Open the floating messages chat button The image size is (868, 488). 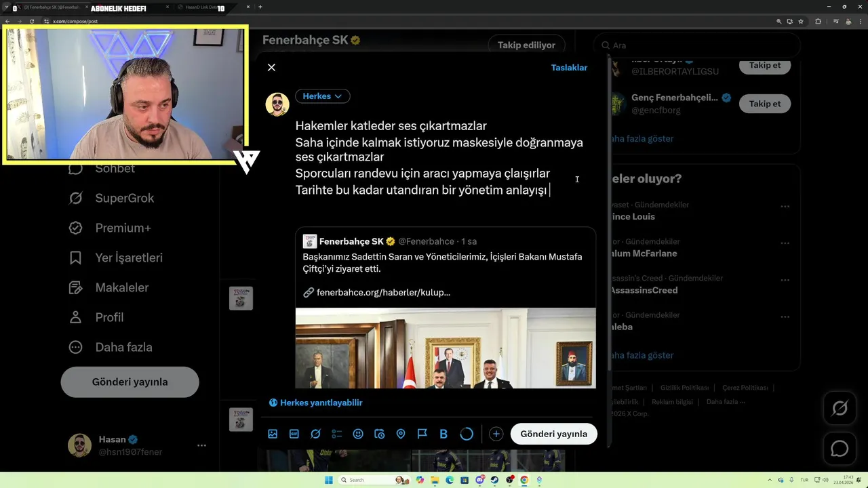(x=840, y=449)
